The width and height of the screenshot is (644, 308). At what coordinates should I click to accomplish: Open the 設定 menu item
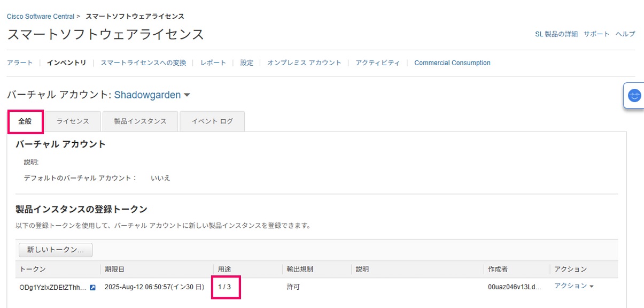(x=247, y=63)
